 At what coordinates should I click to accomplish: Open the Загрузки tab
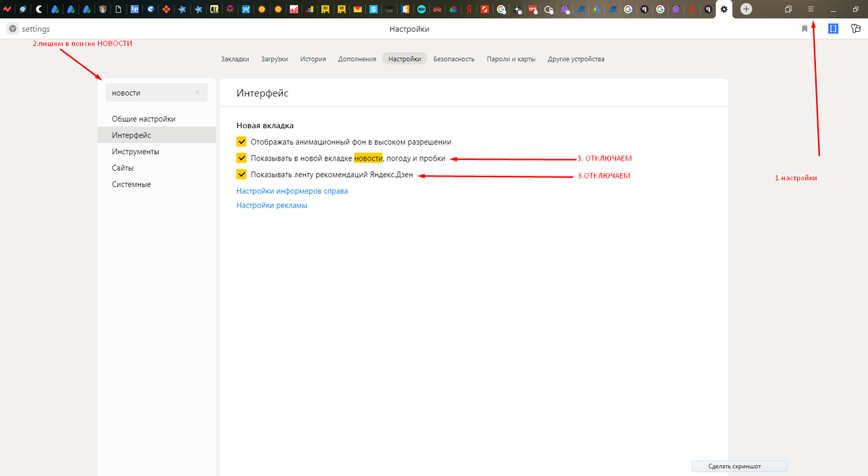click(275, 59)
